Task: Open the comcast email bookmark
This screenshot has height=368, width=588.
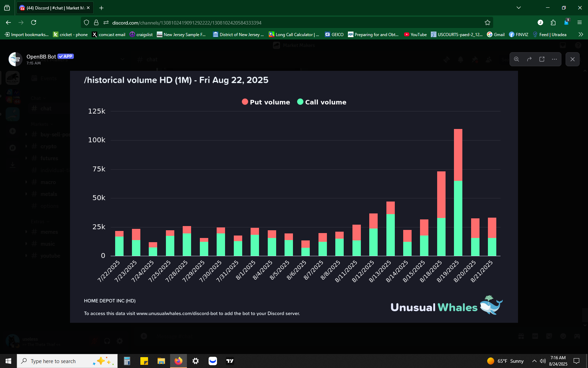Action: [108, 34]
